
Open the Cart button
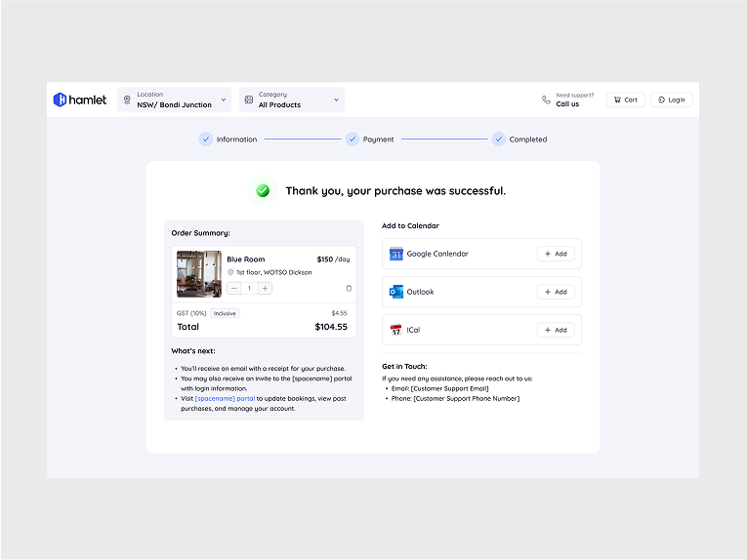tap(625, 100)
